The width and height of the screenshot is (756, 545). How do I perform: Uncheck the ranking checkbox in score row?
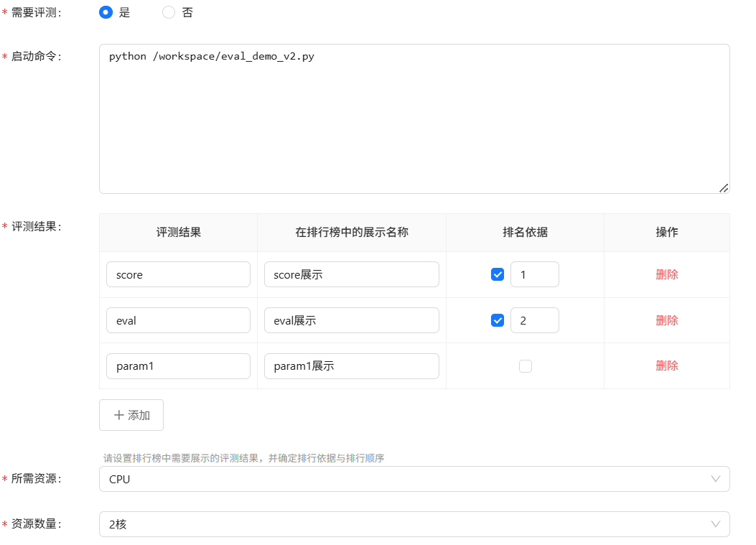(x=498, y=274)
